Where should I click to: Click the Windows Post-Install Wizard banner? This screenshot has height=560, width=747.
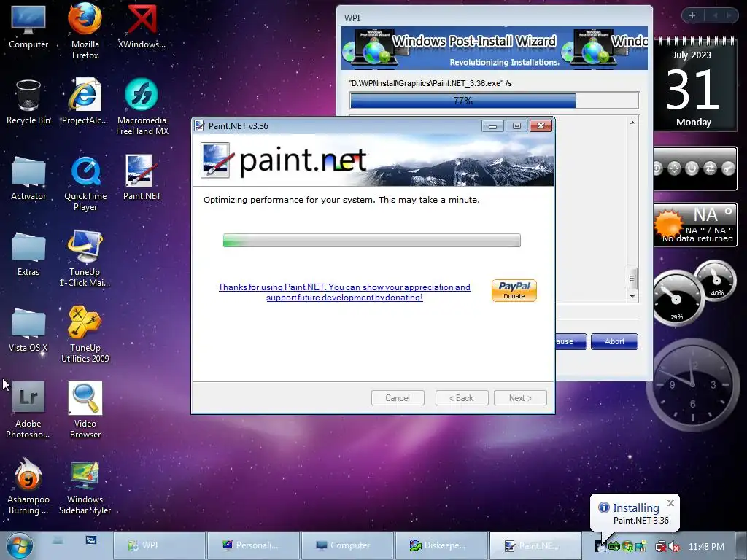(x=495, y=48)
